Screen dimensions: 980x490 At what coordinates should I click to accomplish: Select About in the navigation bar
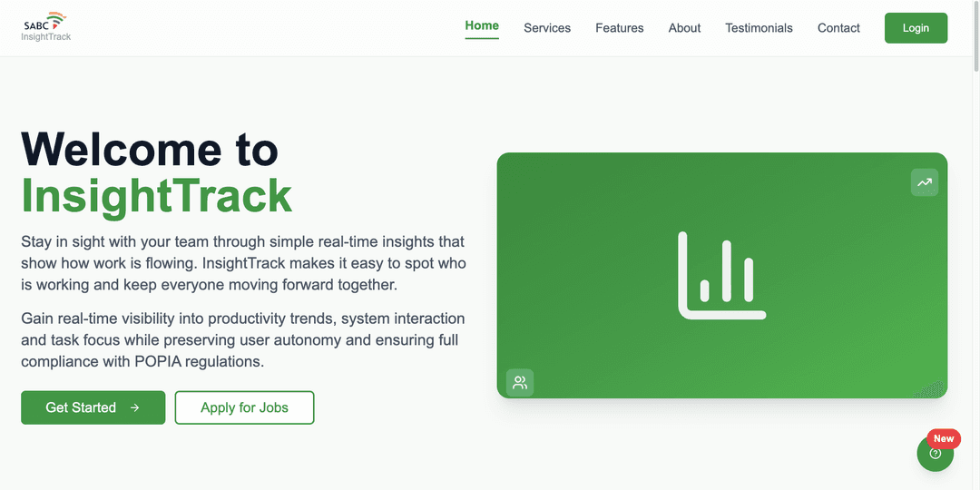pyautogui.click(x=684, y=28)
